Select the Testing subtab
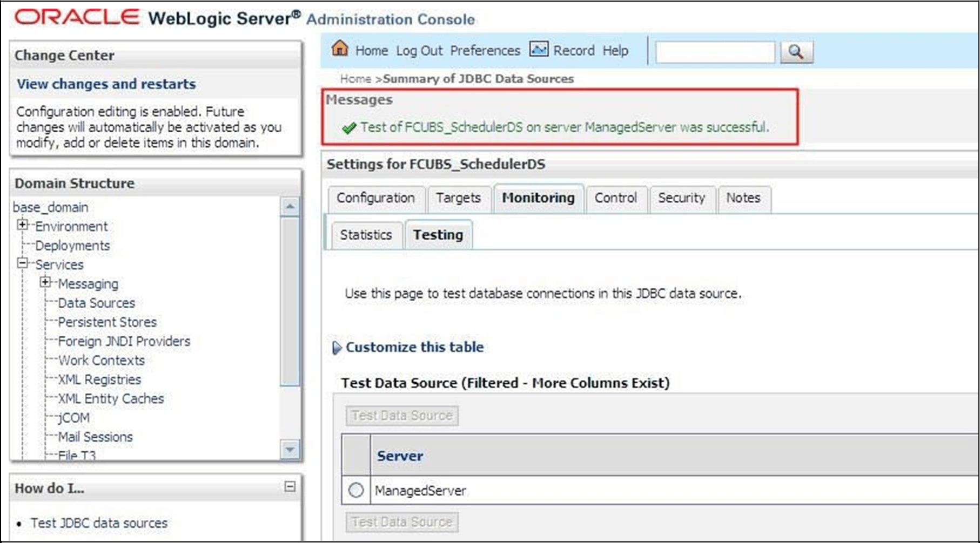 click(438, 235)
